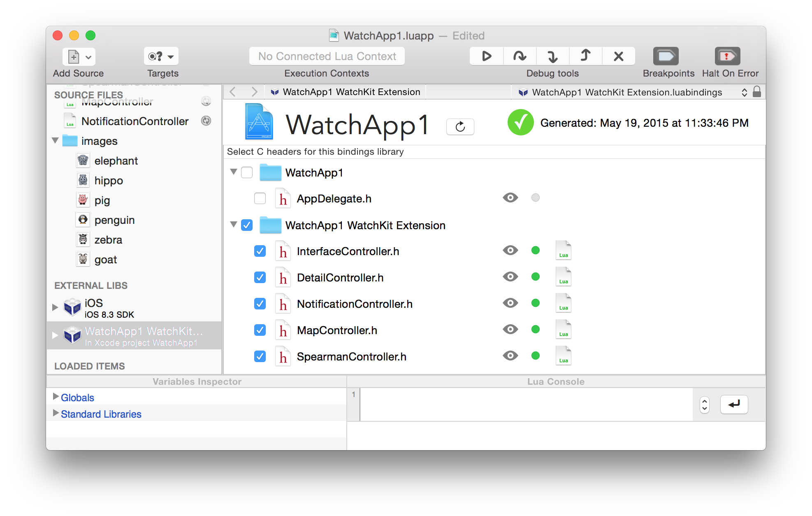
Task: Check the WatchApp1 folder checkbox
Action: tap(247, 172)
